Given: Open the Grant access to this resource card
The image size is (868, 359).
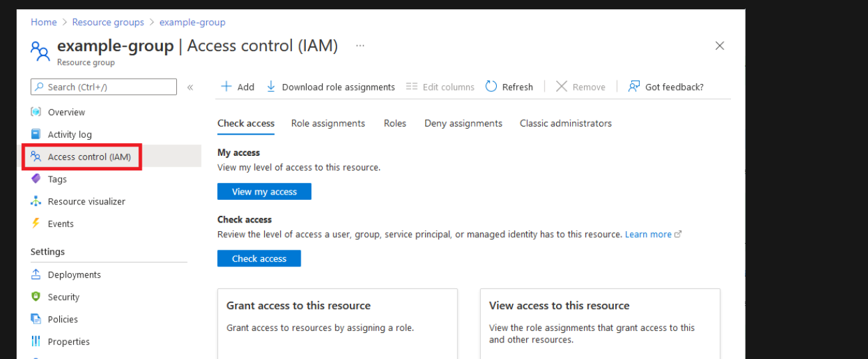Looking at the screenshot, I should click(337, 324).
